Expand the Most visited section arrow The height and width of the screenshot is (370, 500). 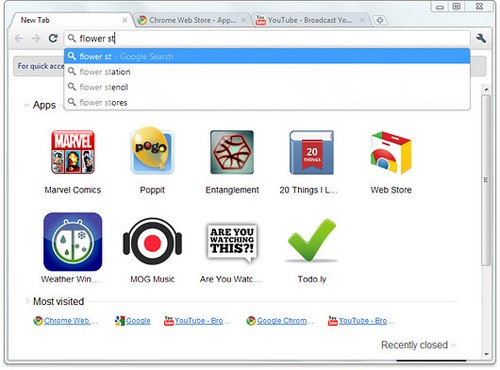pos(27,301)
